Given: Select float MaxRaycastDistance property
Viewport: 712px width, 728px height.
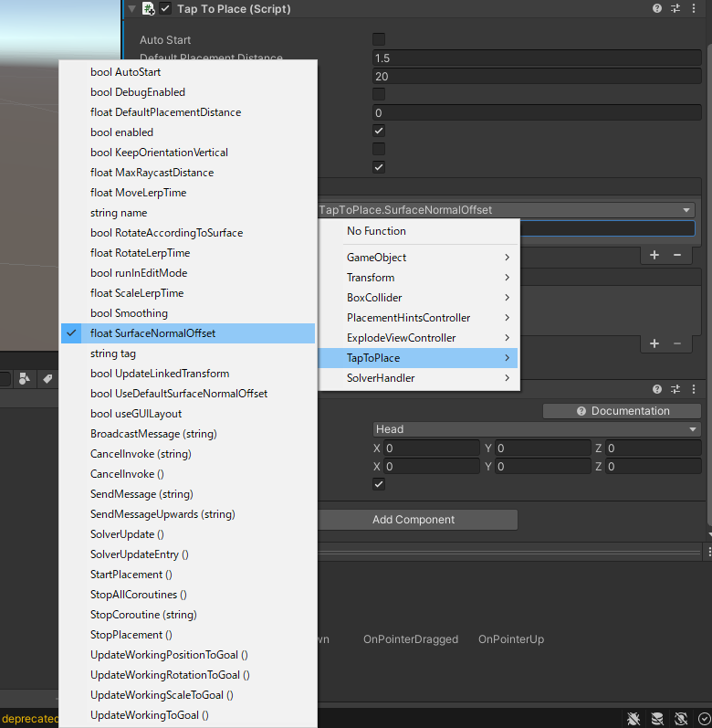Looking at the screenshot, I should pos(188,173).
